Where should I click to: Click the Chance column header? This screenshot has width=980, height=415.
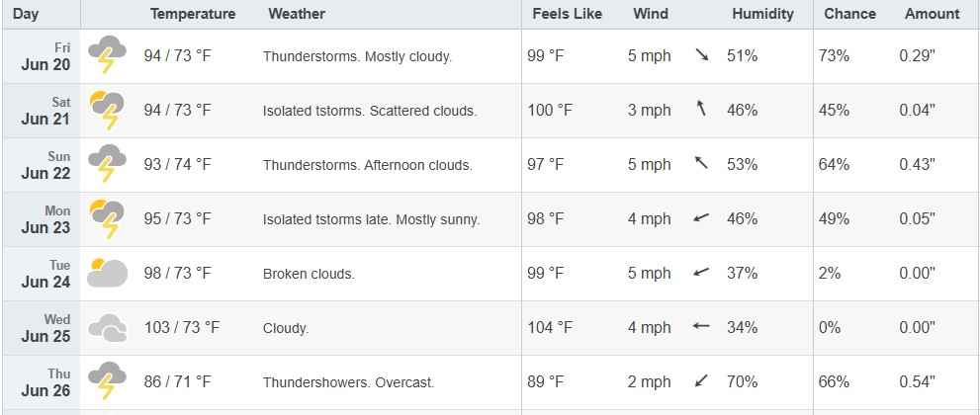tap(849, 14)
